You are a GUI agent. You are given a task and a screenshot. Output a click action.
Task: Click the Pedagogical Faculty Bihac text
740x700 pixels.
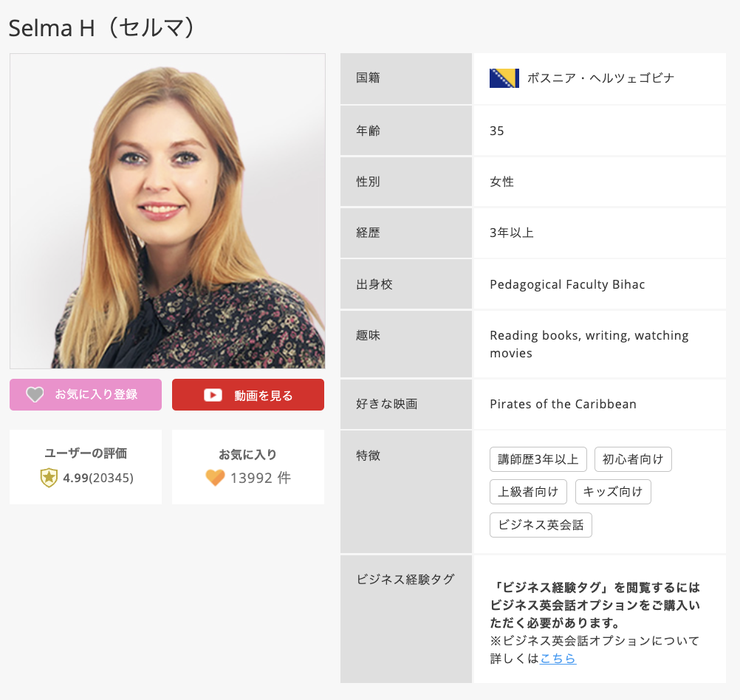[x=567, y=284]
